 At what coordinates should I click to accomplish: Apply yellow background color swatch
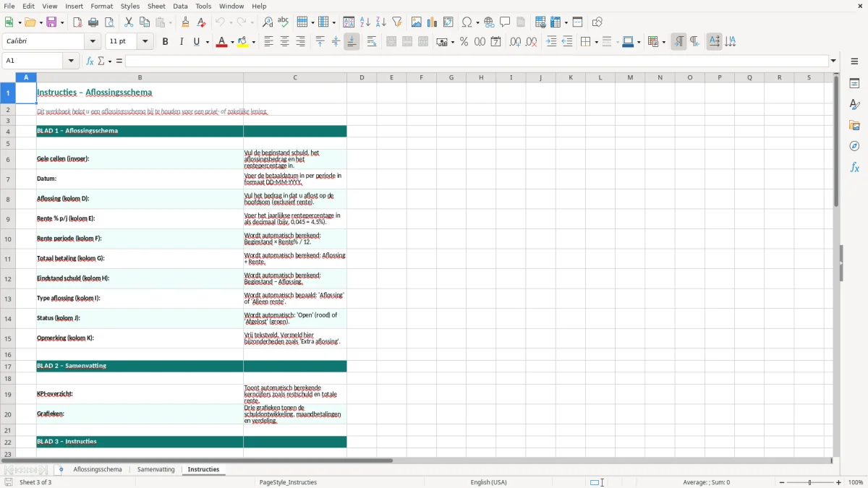244,42
